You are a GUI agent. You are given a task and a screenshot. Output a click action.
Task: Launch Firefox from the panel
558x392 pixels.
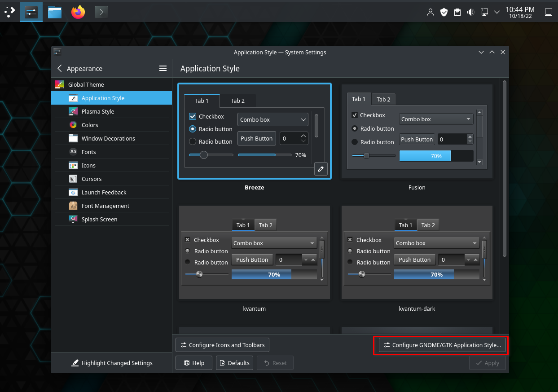(78, 12)
